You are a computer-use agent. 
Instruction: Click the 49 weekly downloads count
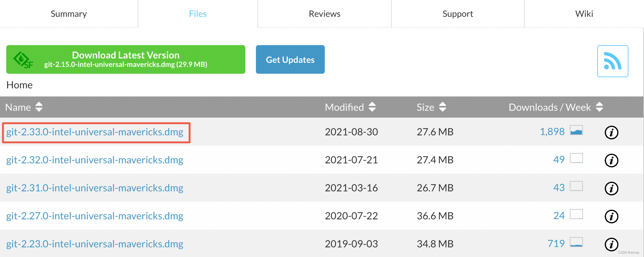pos(559,160)
